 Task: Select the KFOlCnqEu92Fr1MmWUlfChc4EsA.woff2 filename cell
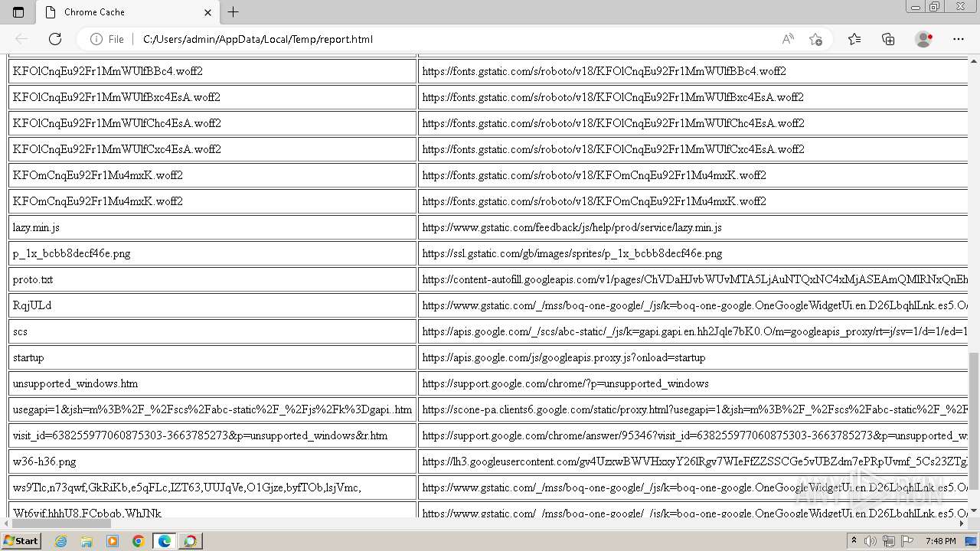[x=212, y=123]
